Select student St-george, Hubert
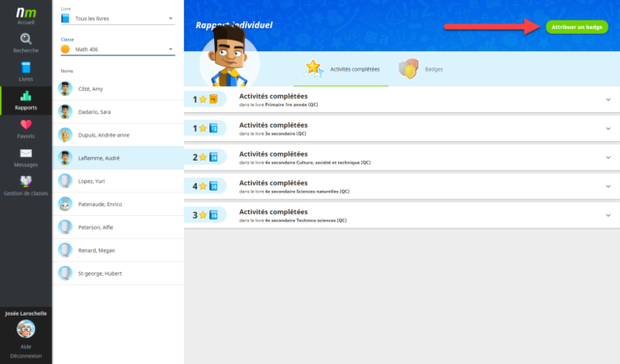 pyautogui.click(x=118, y=273)
